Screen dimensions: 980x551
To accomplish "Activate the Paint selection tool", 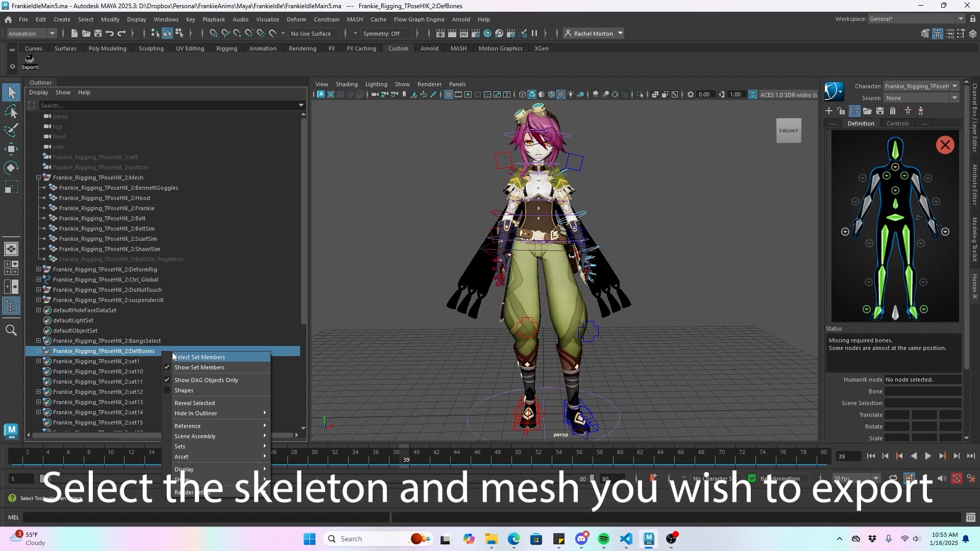I will pos(11,130).
